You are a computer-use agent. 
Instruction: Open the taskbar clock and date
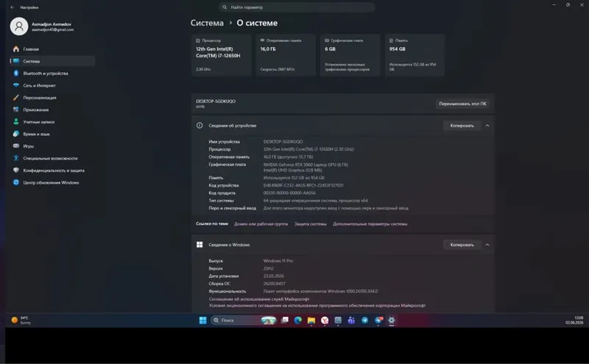click(574, 320)
